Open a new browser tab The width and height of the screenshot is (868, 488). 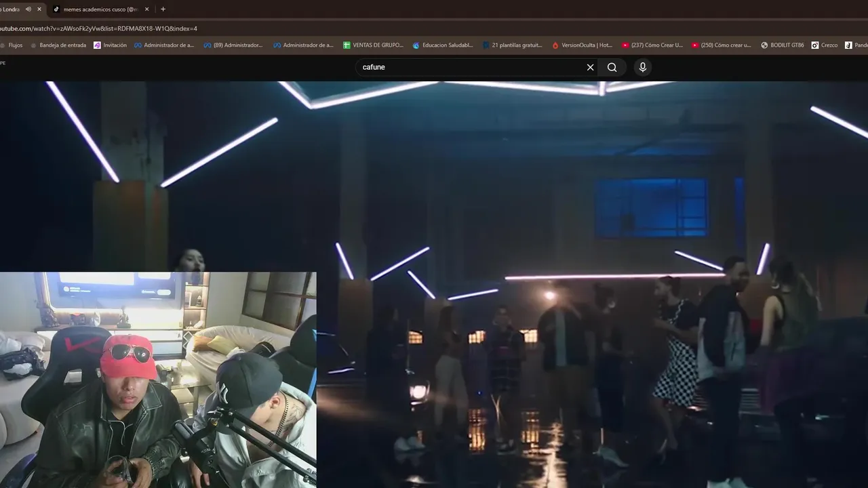(163, 9)
